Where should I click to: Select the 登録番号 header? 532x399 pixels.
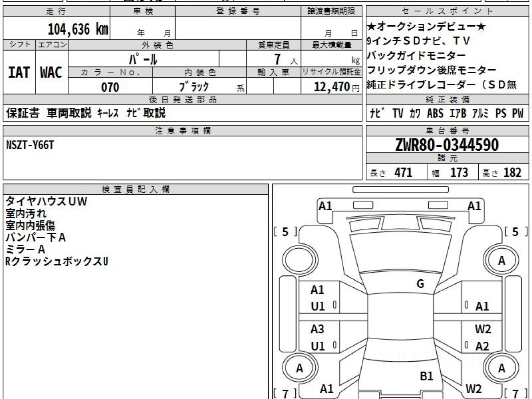238,12
